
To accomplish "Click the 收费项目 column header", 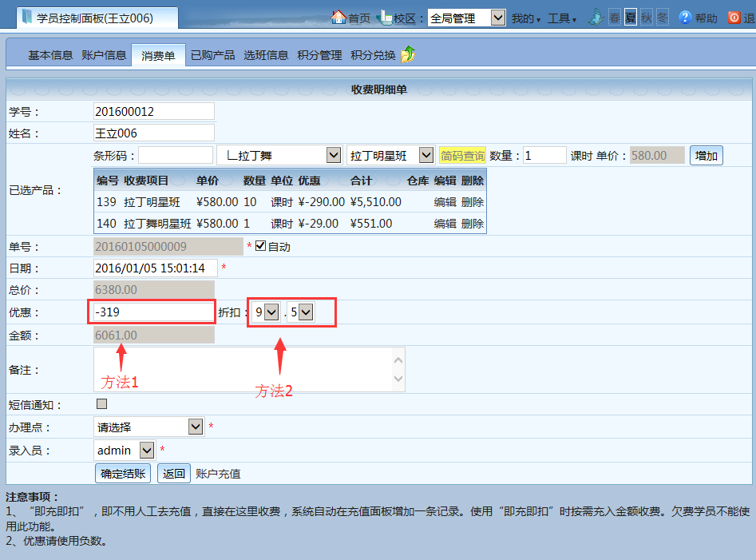I will coord(146,181).
